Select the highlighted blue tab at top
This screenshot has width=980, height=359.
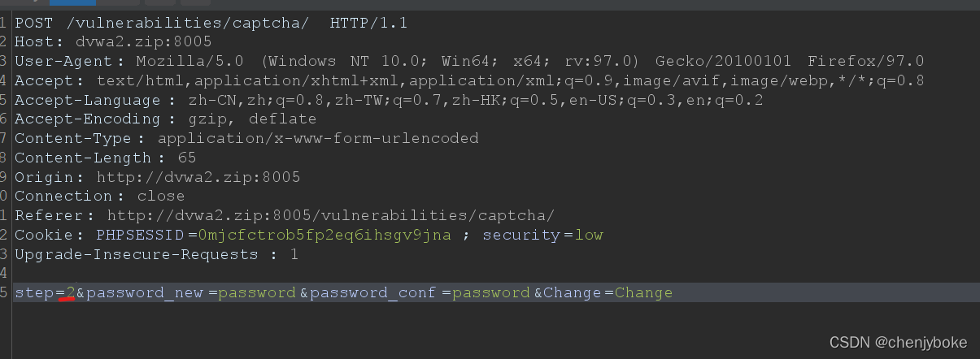(x=72, y=2)
